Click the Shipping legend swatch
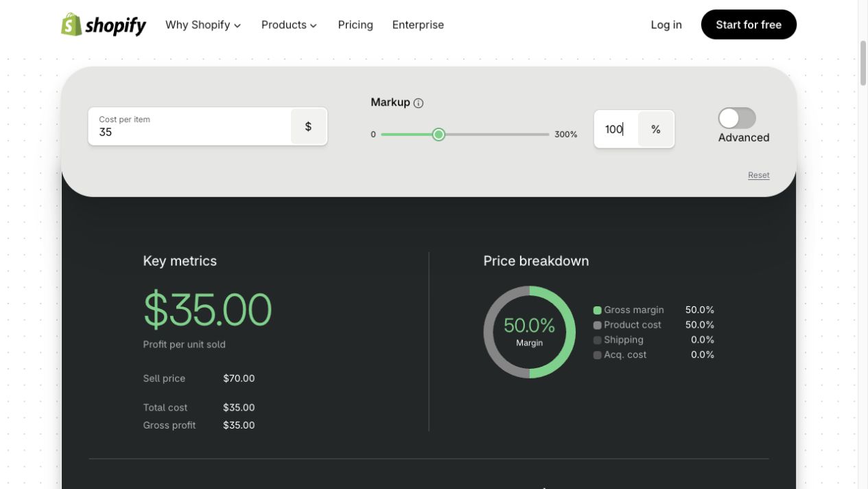Image resolution: width=868 pixels, height=489 pixels. click(597, 341)
